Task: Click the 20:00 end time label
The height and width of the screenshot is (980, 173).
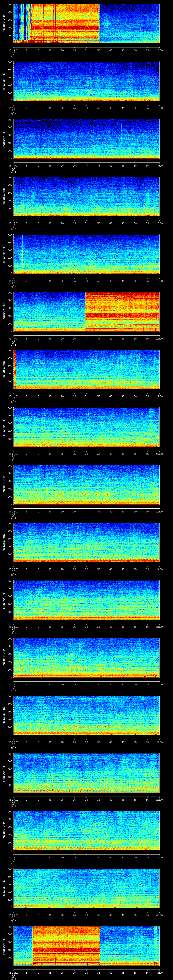Action: (x=159, y=339)
